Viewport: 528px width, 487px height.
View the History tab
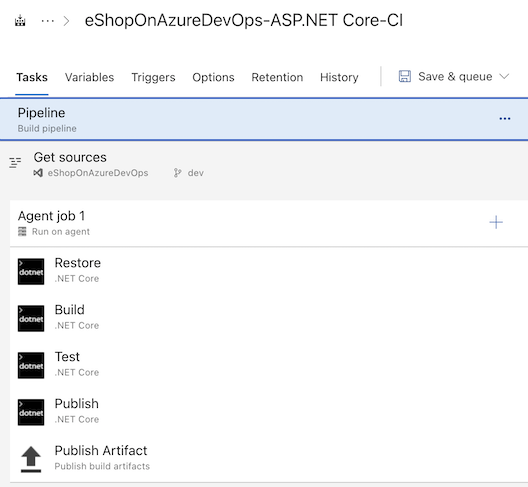point(339,77)
